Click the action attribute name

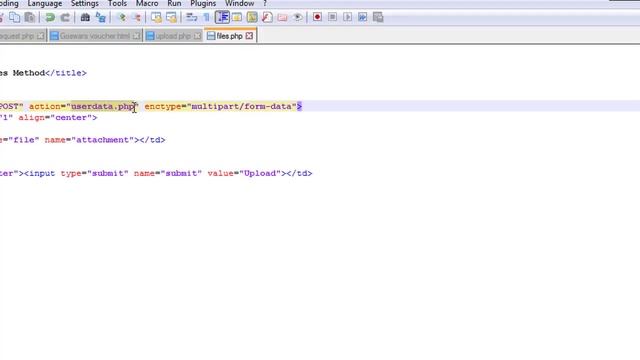coord(45,107)
